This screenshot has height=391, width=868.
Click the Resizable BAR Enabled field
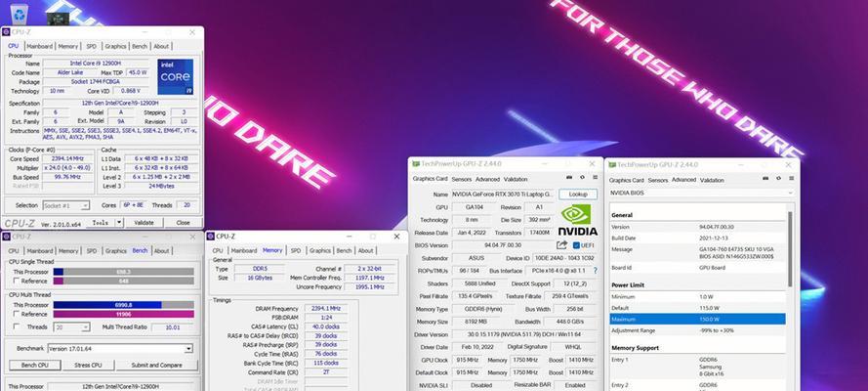575,385
